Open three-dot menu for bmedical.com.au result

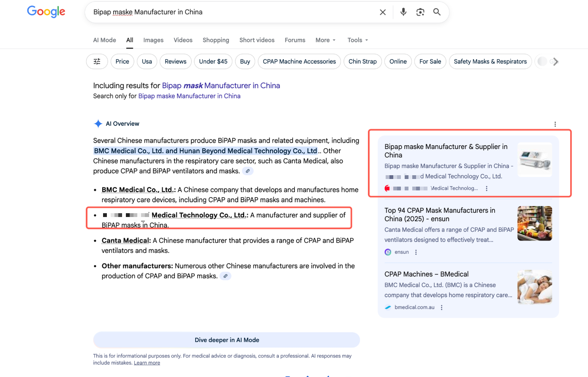(x=442, y=307)
